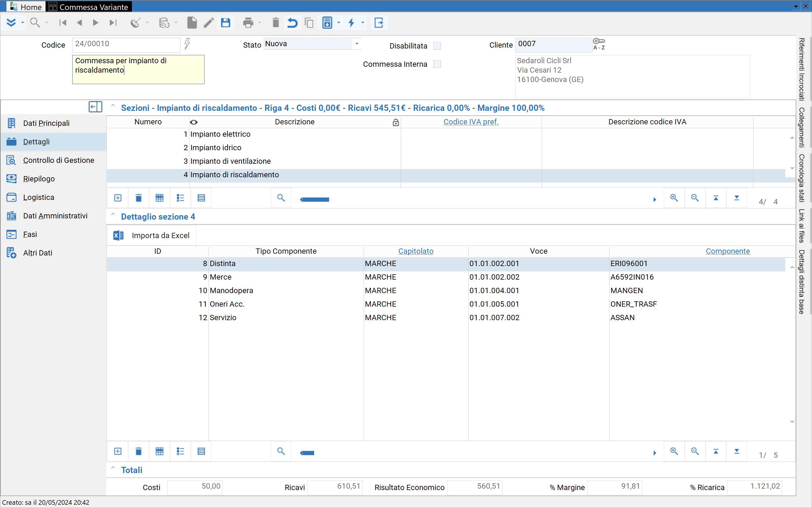Open Riferimenti Incrociati side panel
The width and height of the screenshot is (812, 508).
coord(802,70)
